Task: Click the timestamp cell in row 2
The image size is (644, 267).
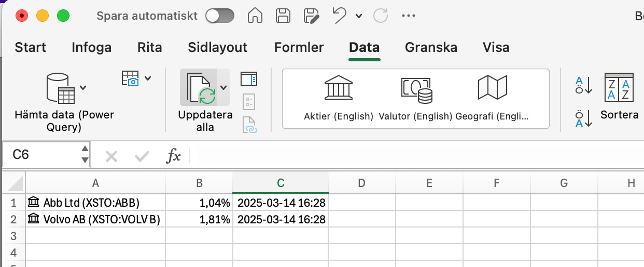Action: click(281, 219)
